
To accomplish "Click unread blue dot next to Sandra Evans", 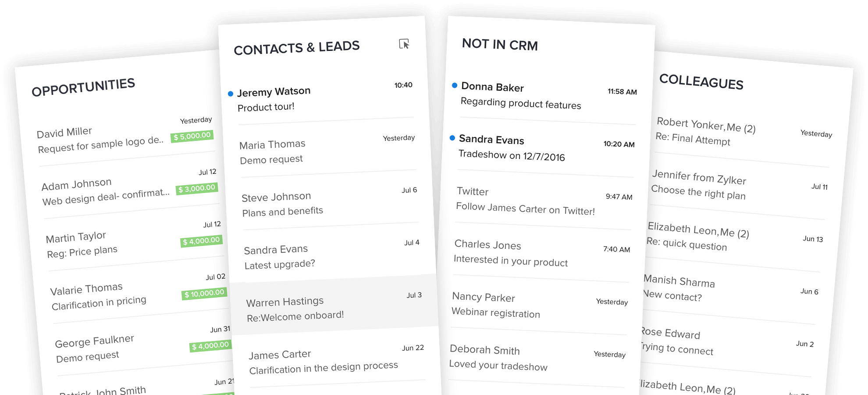I will pos(452,138).
